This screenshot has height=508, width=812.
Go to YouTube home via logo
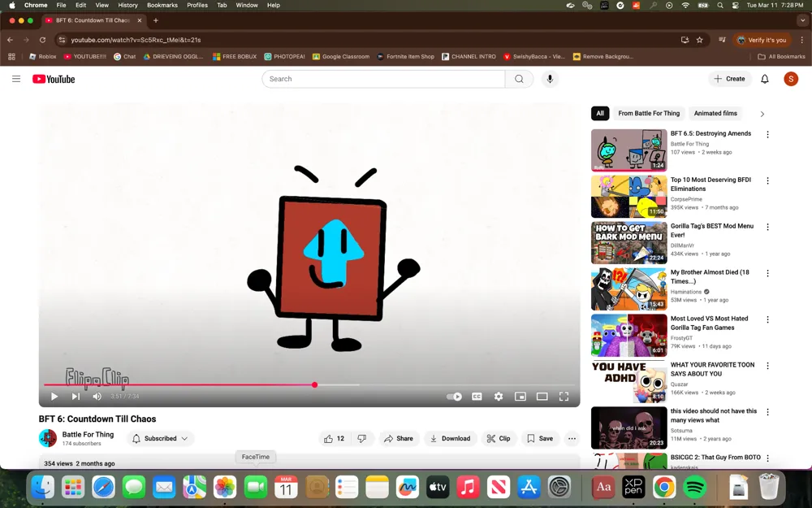54,79
